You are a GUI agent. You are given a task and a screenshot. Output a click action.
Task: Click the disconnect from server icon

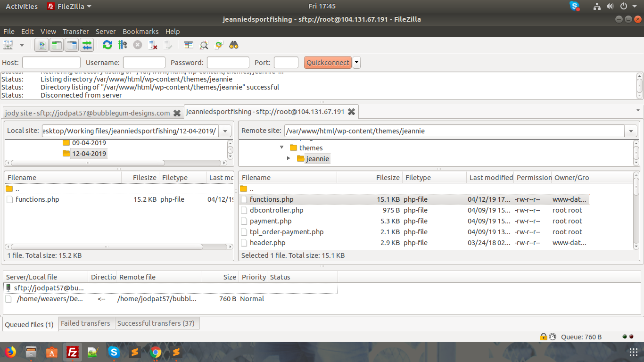coord(153,45)
